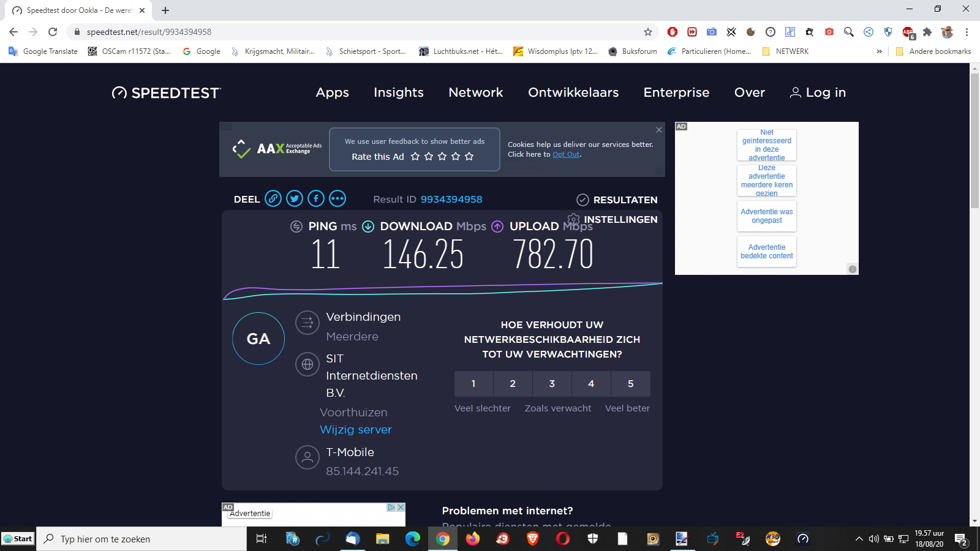Viewport: 980px width, 551px height.
Task: Close the Speedtest tab
Action: [x=142, y=10]
